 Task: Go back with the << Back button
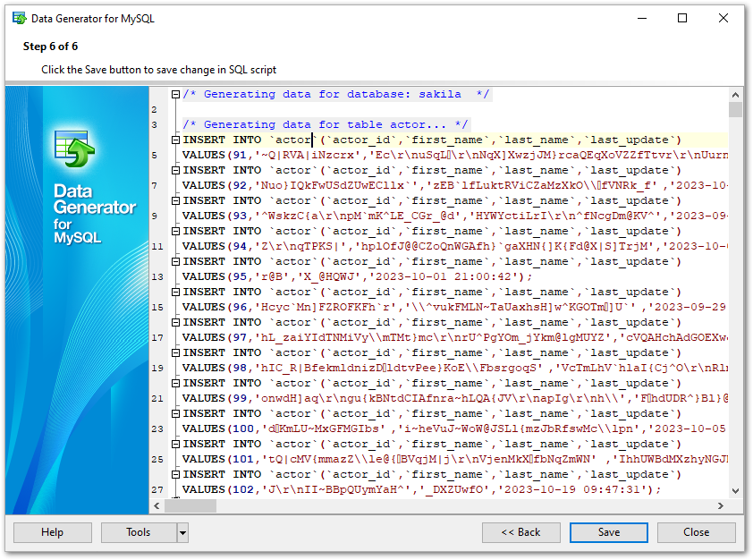click(x=521, y=532)
